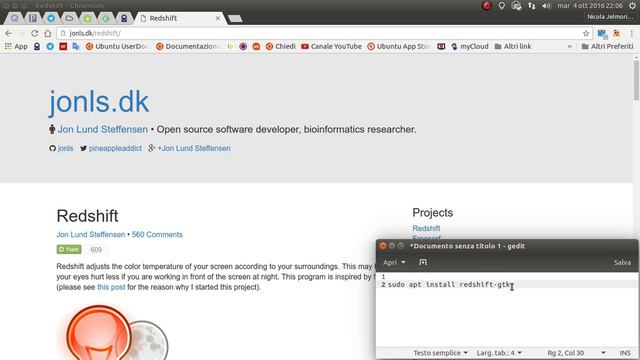Open the Ubuntu UserDoc bookmark

click(117, 47)
